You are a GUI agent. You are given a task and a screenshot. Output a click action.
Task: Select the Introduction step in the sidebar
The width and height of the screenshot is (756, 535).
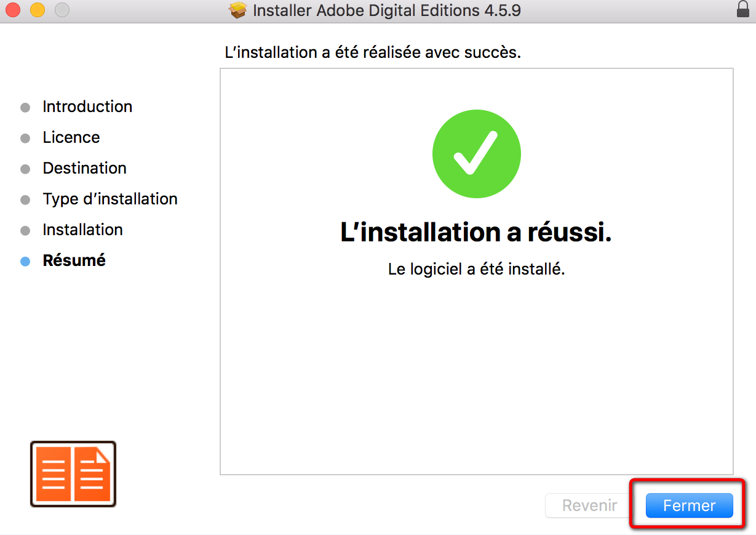click(x=87, y=107)
